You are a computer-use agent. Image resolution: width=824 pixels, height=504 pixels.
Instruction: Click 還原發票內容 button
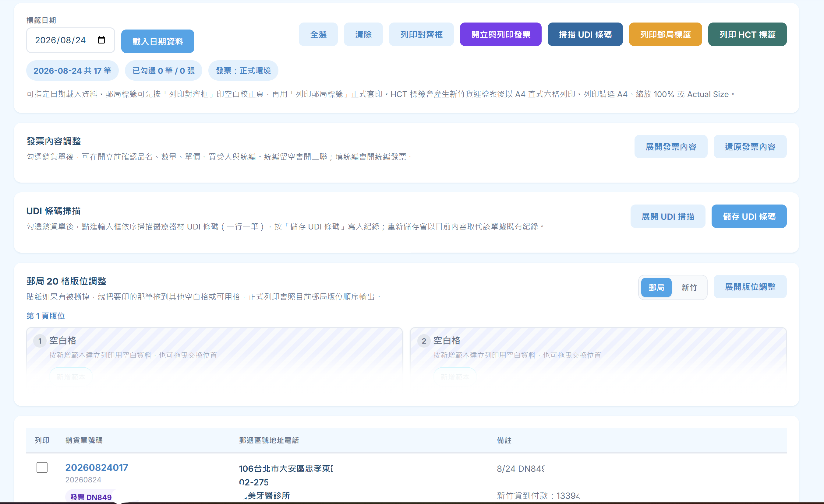tap(750, 147)
